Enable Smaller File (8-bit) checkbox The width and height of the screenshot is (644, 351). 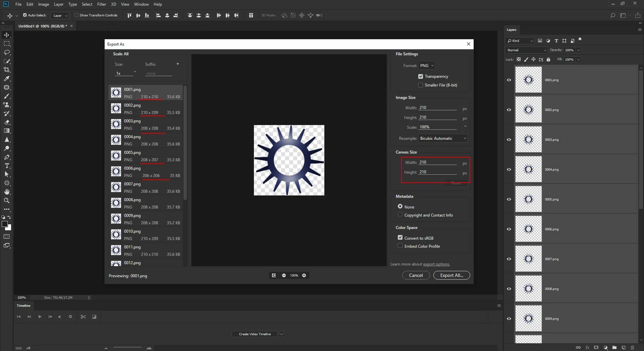point(421,85)
